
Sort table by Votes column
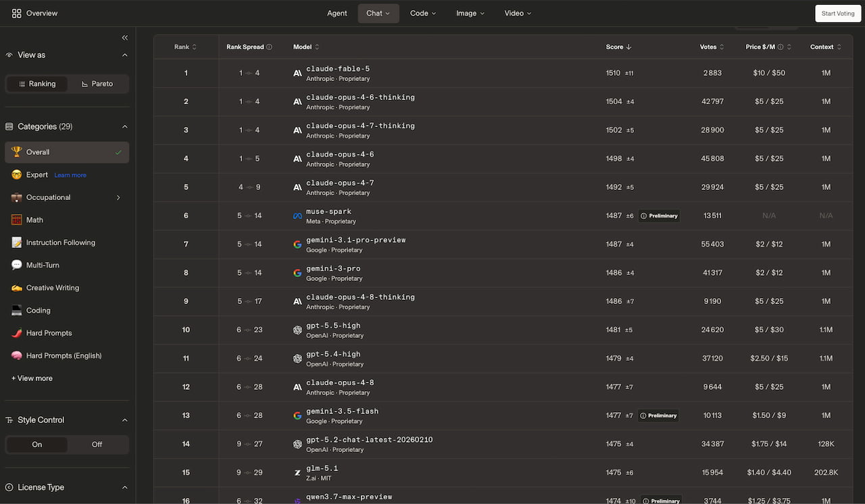pos(712,47)
